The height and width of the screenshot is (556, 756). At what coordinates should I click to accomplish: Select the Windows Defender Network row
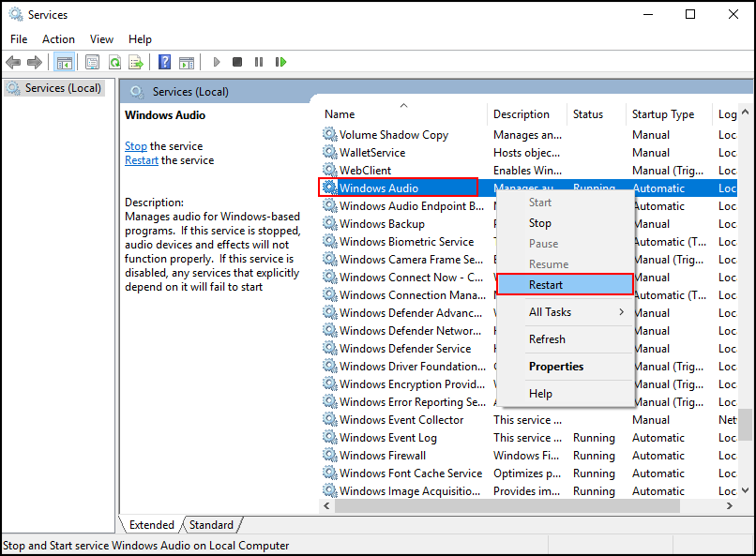coord(528,331)
